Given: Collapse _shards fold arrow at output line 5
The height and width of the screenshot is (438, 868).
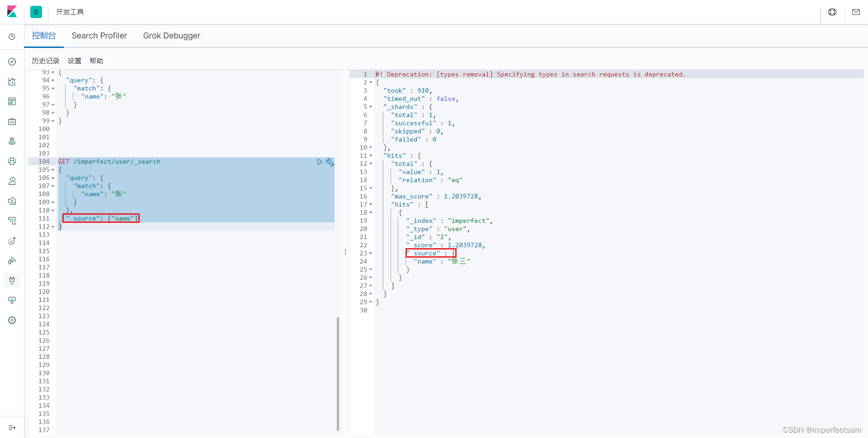Looking at the screenshot, I should pyautogui.click(x=371, y=107).
